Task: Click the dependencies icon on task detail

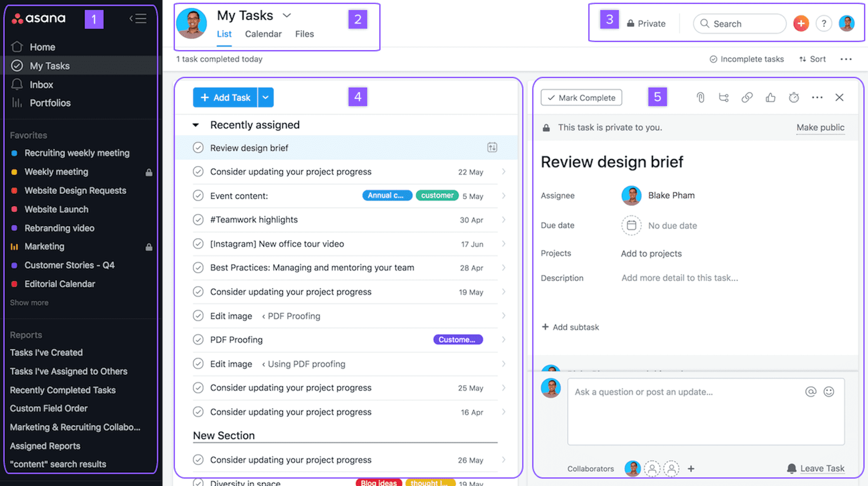Action: [x=723, y=97]
